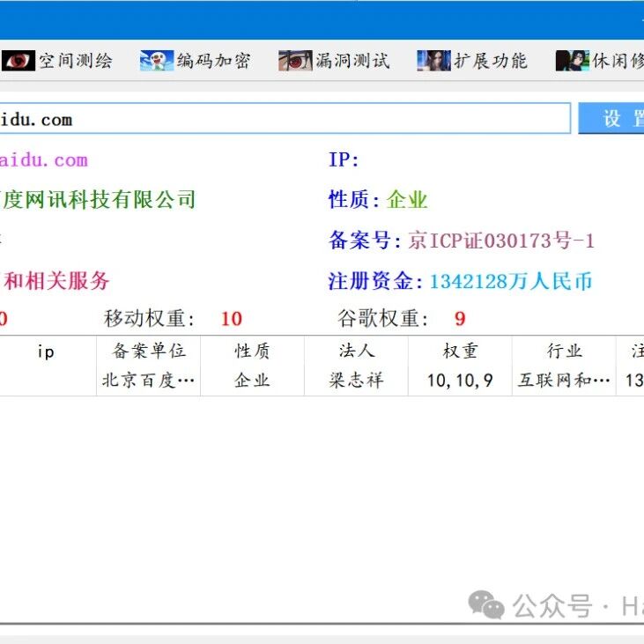Click the 梁志祥 table cell
This screenshot has height=644, width=644.
tap(357, 381)
